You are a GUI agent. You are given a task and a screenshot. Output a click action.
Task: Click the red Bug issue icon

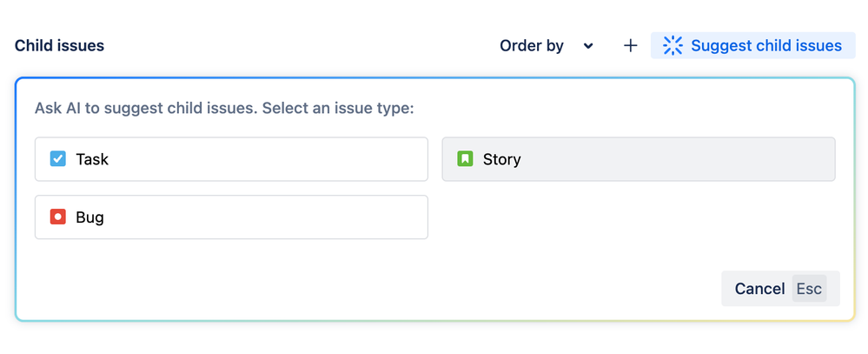[x=58, y=217]
